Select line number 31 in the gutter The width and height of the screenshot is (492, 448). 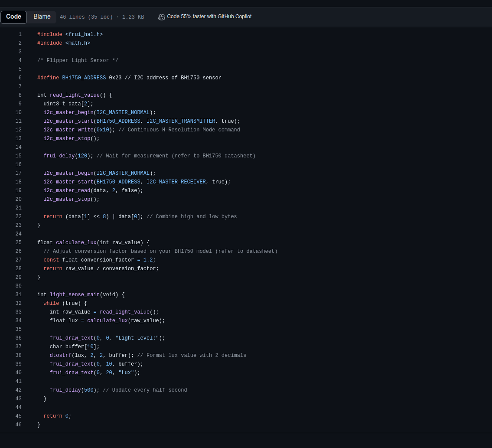19,295
